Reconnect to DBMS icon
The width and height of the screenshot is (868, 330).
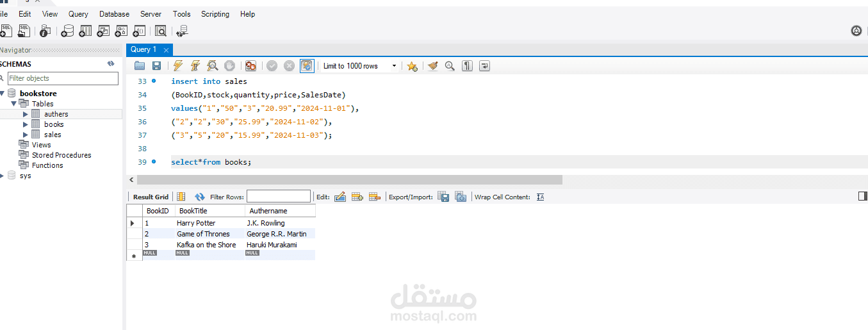pyautogui.click(x=183, y=30)
